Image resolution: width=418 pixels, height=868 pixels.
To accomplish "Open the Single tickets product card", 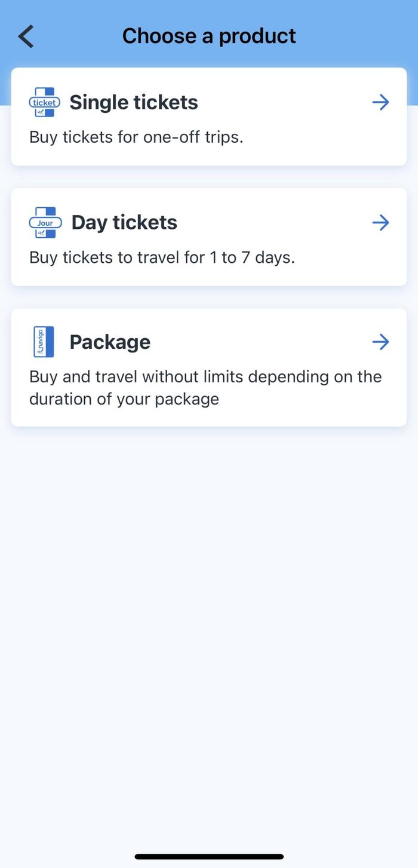I will (380, 103).
